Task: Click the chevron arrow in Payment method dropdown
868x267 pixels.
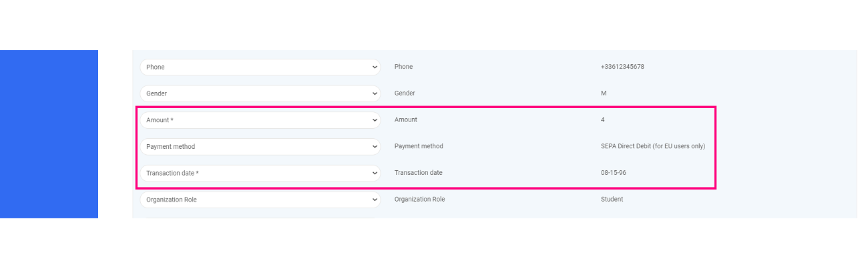Action: pos(375,146)
